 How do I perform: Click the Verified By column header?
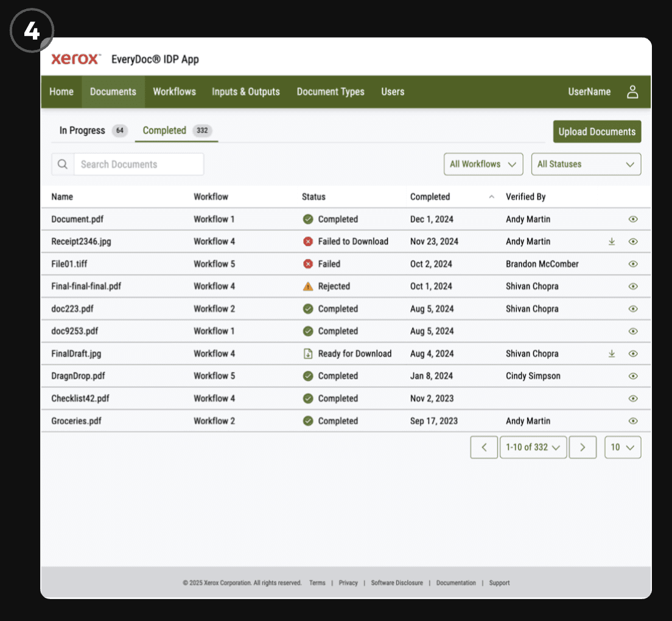(525, 197)
